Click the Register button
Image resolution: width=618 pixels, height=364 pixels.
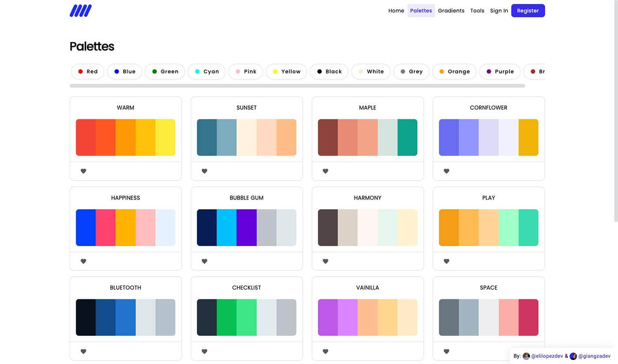(528, 11)
